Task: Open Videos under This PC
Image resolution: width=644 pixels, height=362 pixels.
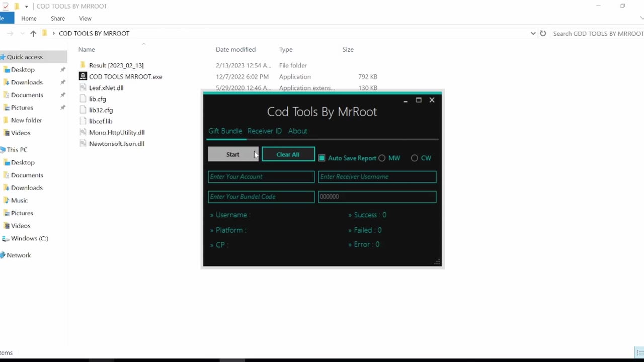Action: click(21, 226)
